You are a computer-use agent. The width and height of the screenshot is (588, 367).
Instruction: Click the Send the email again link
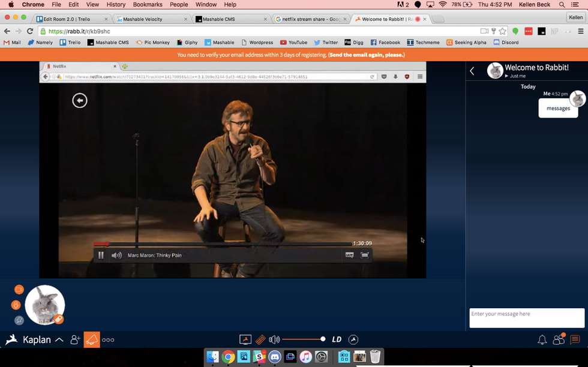tap(367, 55)
